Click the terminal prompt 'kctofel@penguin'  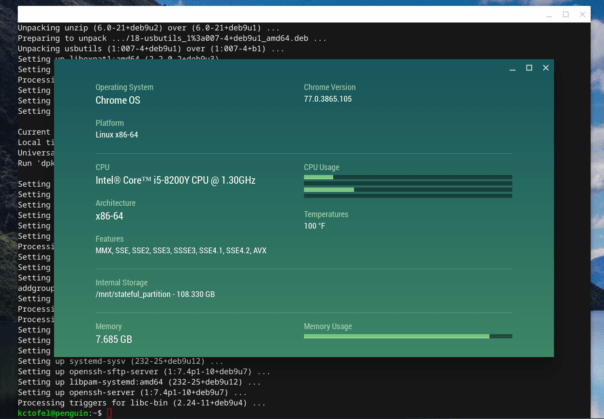pos(53,413)
